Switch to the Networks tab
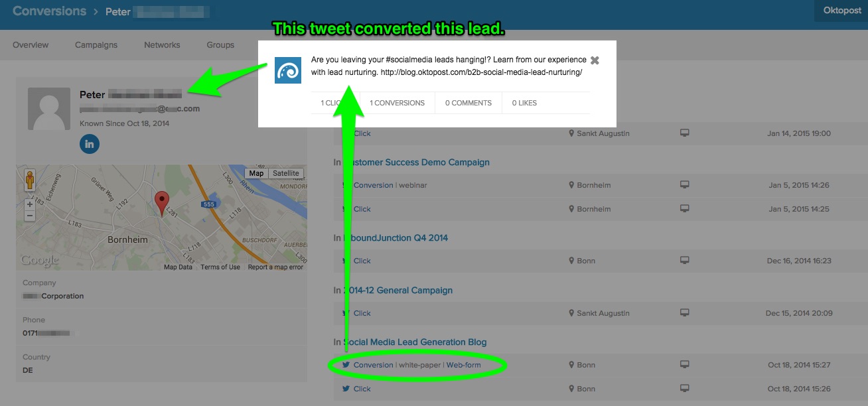 point(162,45)
